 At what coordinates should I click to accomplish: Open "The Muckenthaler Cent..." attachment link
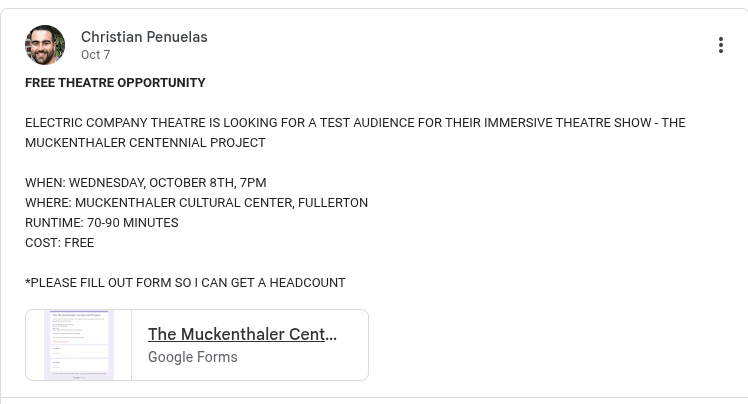(x=242, y=334)
